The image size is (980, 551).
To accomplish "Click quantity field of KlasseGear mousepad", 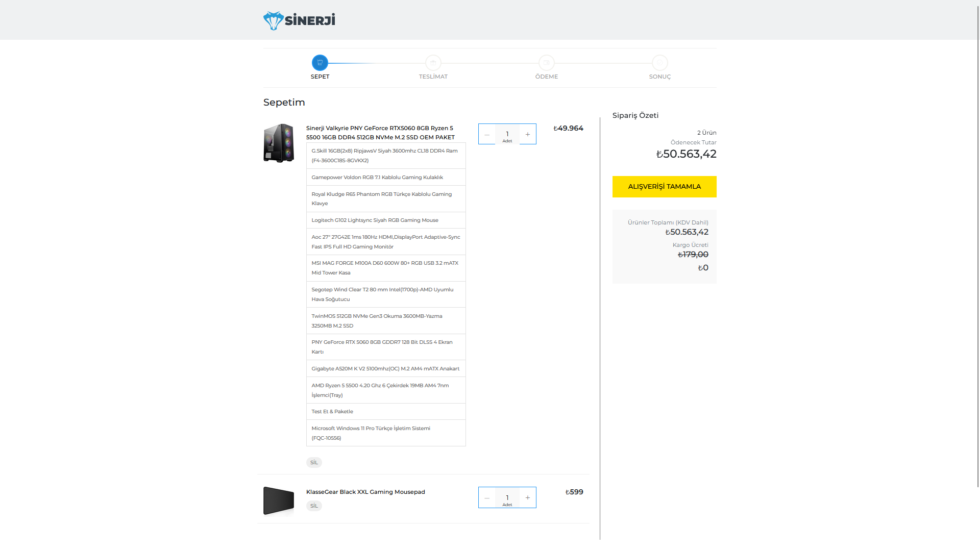I will (507, 497).
